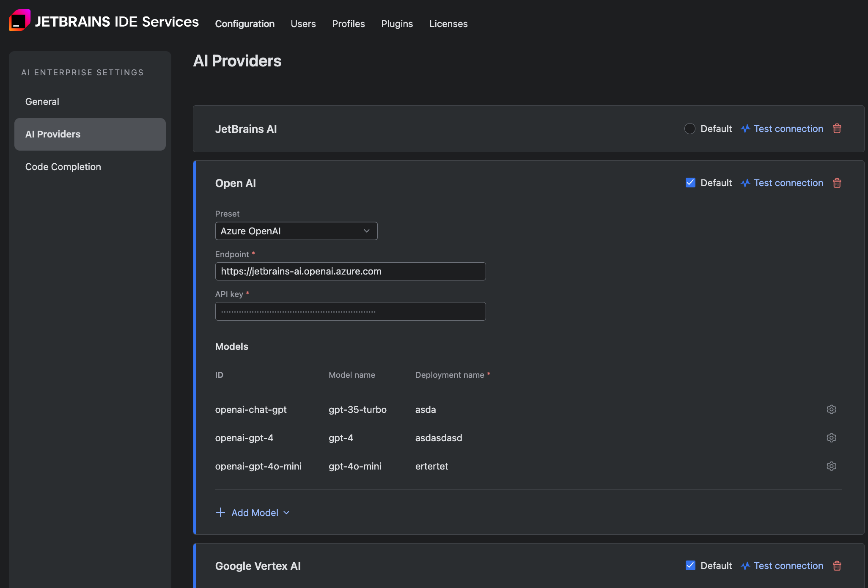Uncheck Default for Google Vertex AI

pyautogui.click(x=690, y=566)
